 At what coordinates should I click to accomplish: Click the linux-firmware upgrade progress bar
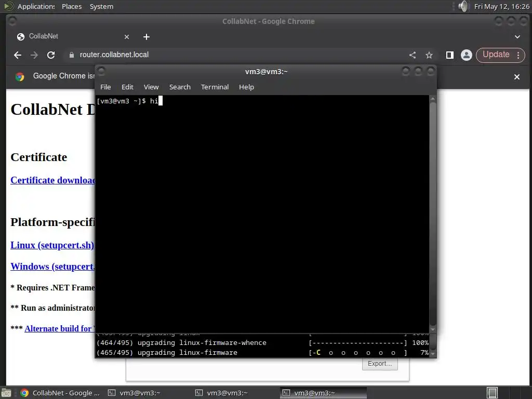(358, 353)
